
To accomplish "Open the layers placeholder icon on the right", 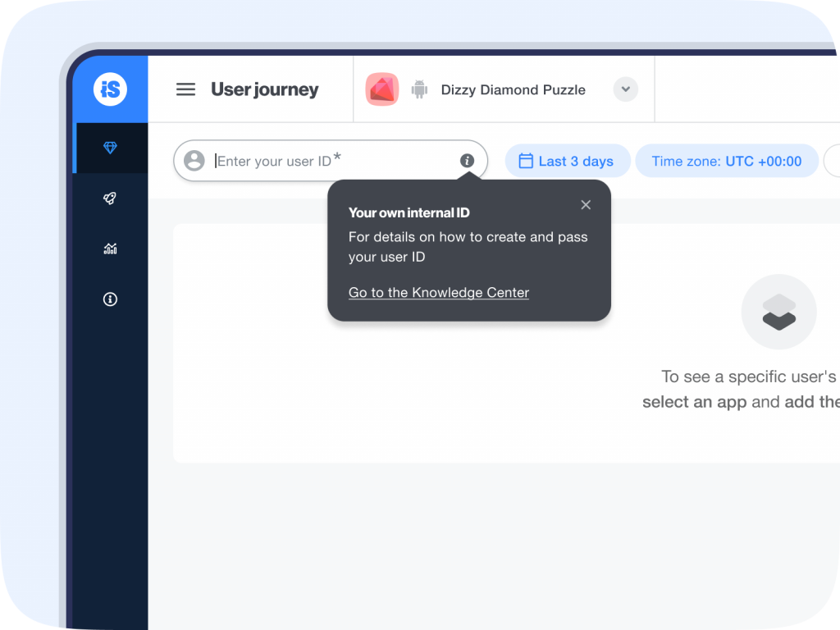I will (x=778, y=312).
